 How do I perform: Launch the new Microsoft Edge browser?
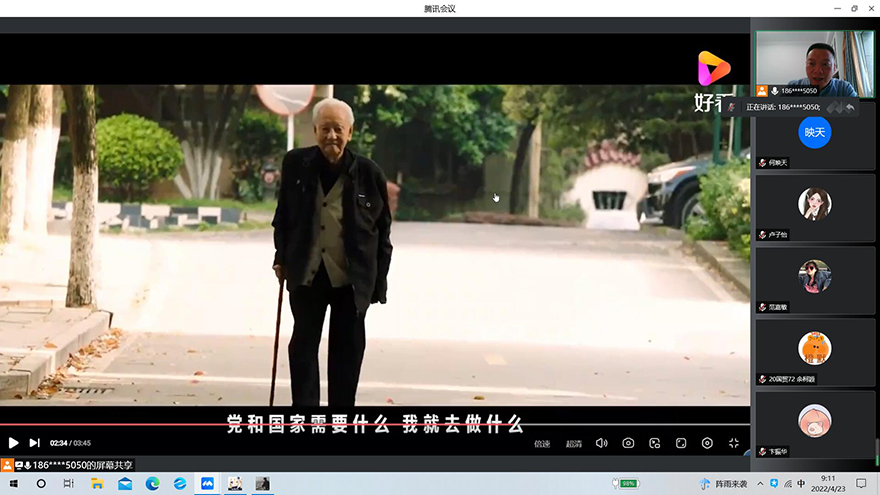click(152, 483)
